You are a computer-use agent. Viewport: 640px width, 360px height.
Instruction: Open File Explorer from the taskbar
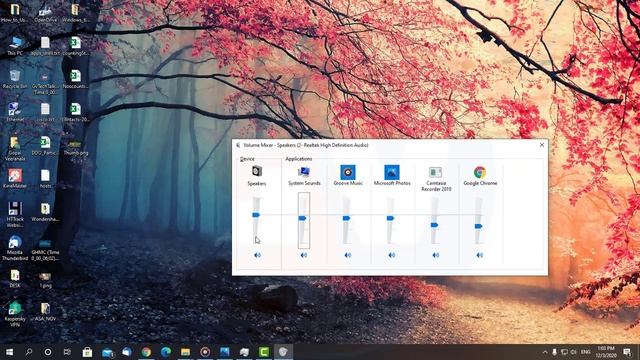point(185,352)
